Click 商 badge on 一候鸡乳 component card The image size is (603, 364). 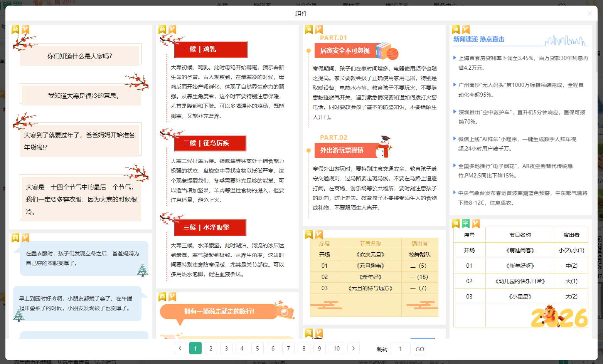click(163, 29)
